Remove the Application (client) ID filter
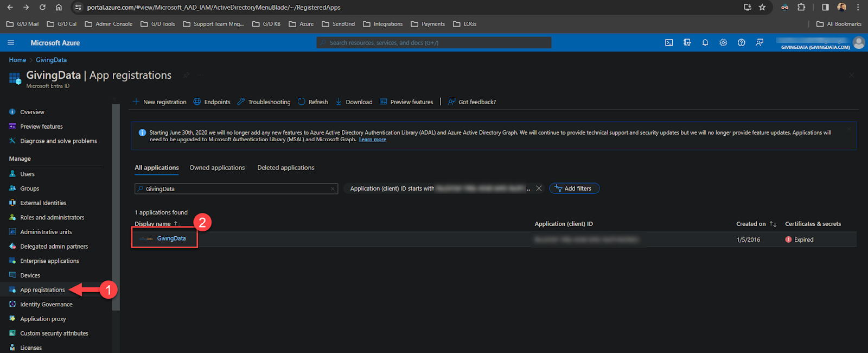 (x=539, y=188)
